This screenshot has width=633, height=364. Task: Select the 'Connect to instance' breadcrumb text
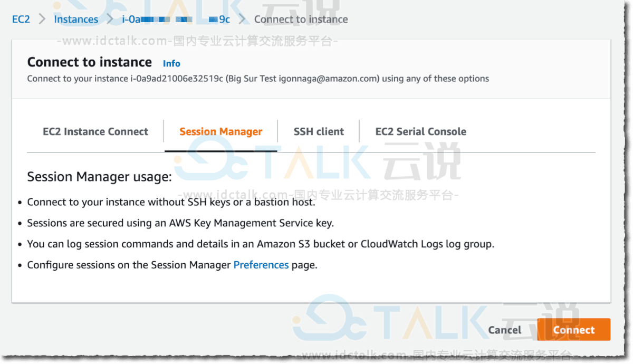pos(301,20)
